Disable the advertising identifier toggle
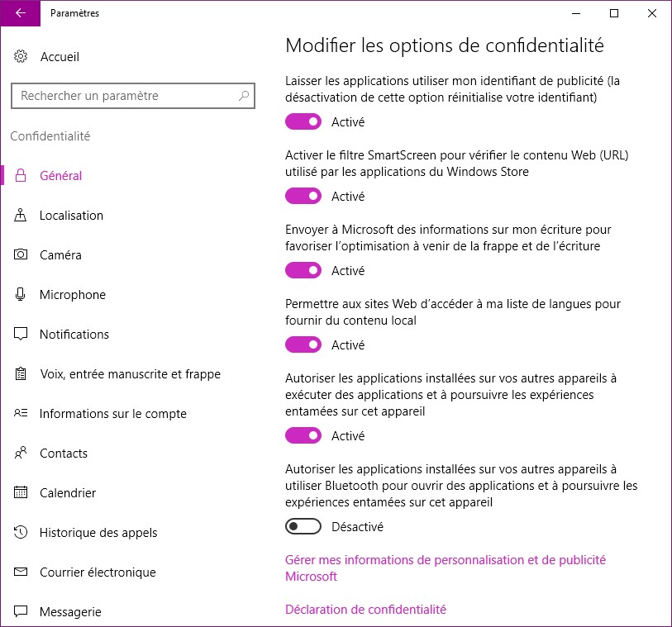The height and width of the screenshot is (627, 672). tap(303, 122)
